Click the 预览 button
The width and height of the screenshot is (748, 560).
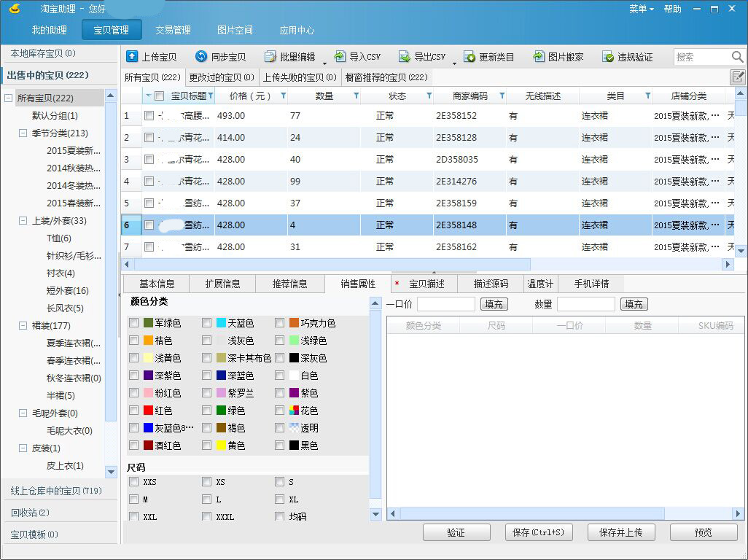pyautogui.click(x=704, y=532)
